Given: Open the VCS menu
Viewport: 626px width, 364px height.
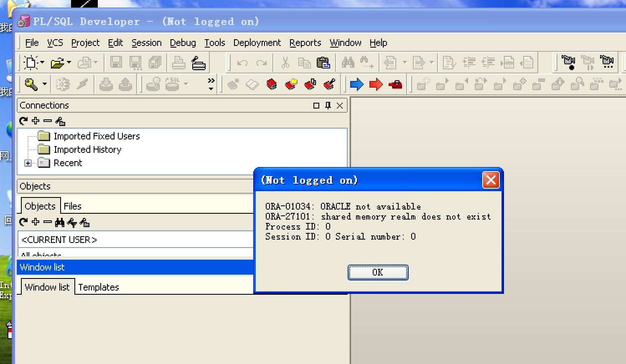Looking at the screenshot, I should [x=55, y=43].
